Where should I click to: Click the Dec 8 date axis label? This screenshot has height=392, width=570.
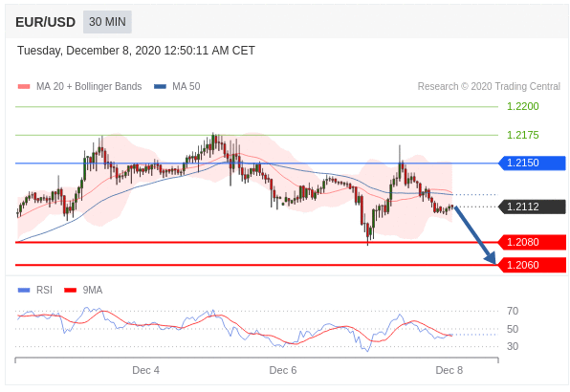(449, 370)
